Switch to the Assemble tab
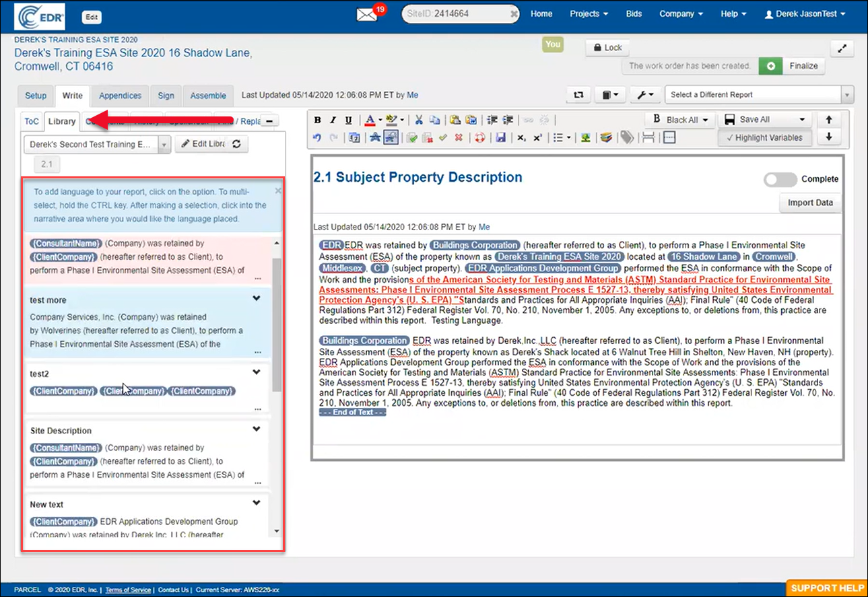This screenshot has width=868, height=597. coord(208,96)
